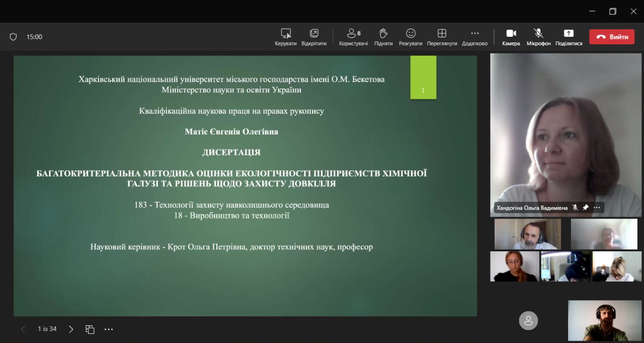Image resolution: width=644 pixels, height=343 pixels.
Task: Go to next slide arrow
Action: click(x=71, y=329)
